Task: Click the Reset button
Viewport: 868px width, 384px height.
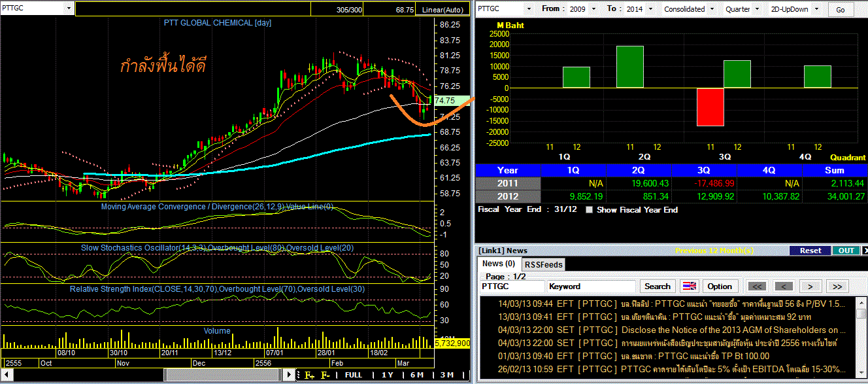Action: click(810, 251)
